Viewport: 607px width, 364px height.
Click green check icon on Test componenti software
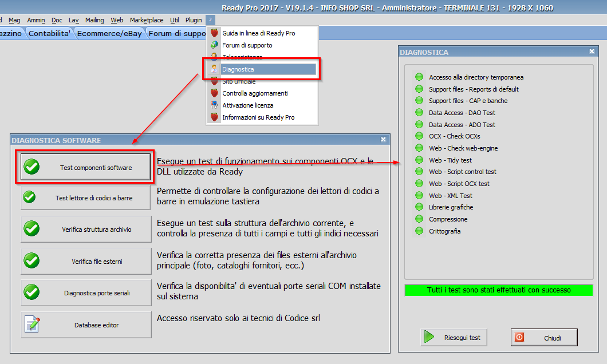31,167
